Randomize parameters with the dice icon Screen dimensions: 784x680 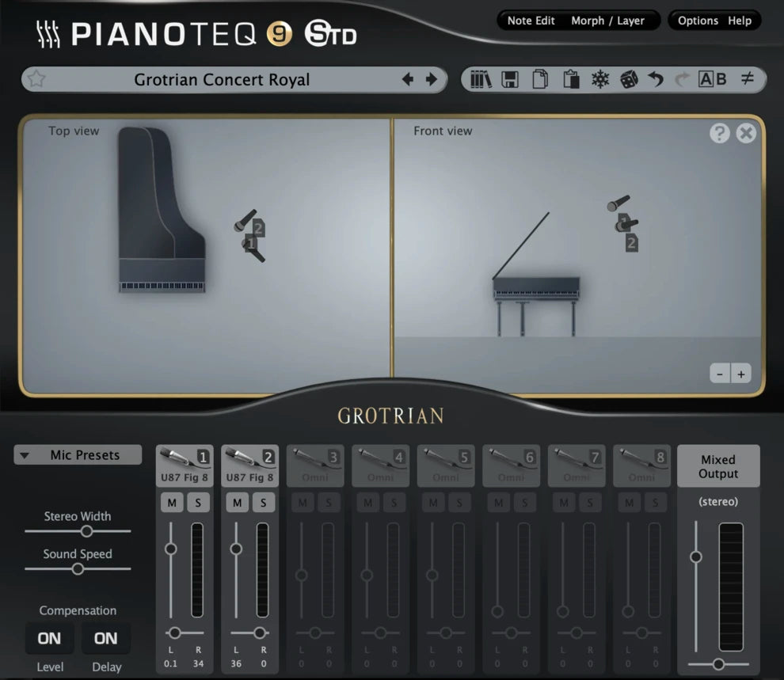coord(629,79)
